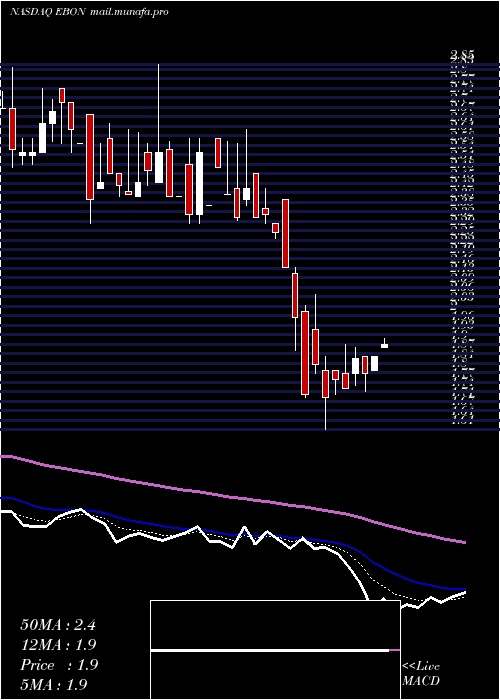500x700 pixels.
Task: Select the 12MA : 1.9 legend entry
Action: point(58,645)
